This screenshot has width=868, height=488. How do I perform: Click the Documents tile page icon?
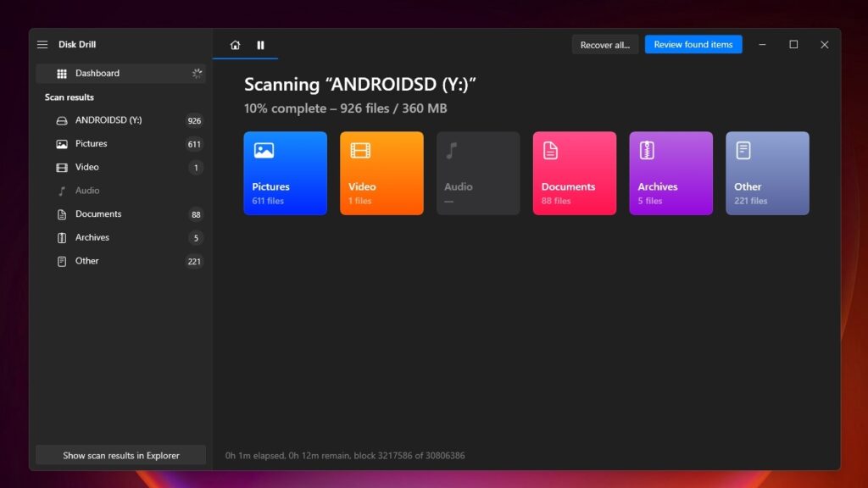[x=551, y=151]
